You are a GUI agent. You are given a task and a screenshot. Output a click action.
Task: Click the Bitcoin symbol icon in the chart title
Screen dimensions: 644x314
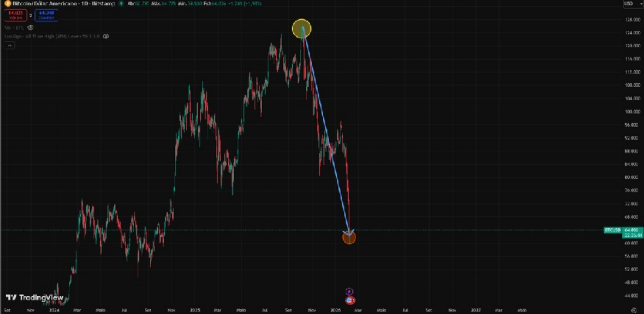pos(7,4)
